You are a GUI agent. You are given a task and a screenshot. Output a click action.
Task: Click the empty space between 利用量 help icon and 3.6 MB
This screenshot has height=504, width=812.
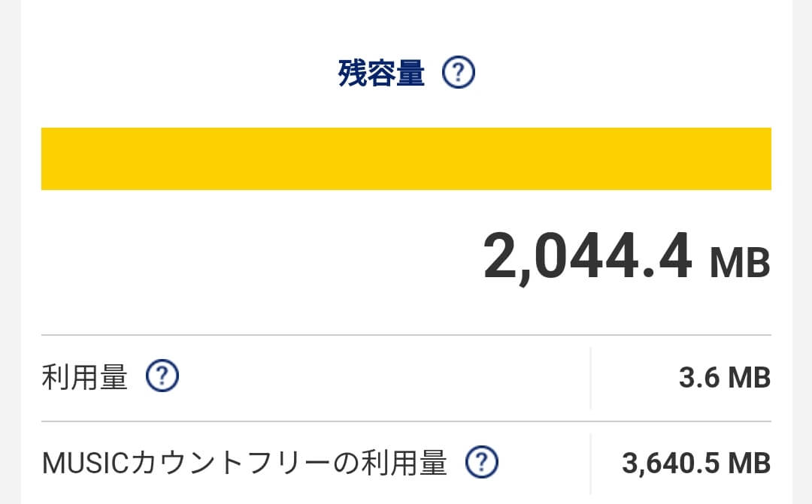click(x=383, y=378)
